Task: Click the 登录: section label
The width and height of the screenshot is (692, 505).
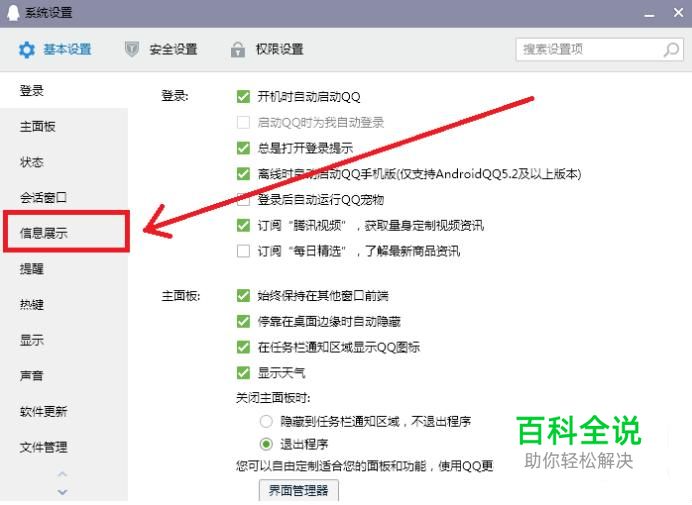Action: click(x=175, y=96)
